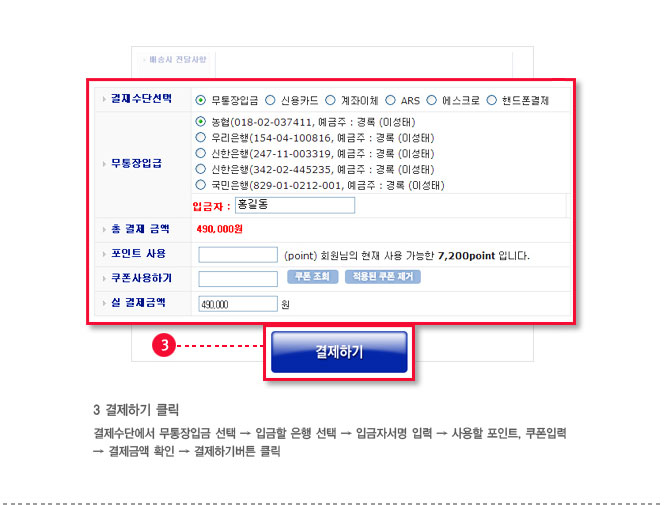Click the red 490,000원 total amount
Viewport: 668px width, 505px height.
(219, 229)
